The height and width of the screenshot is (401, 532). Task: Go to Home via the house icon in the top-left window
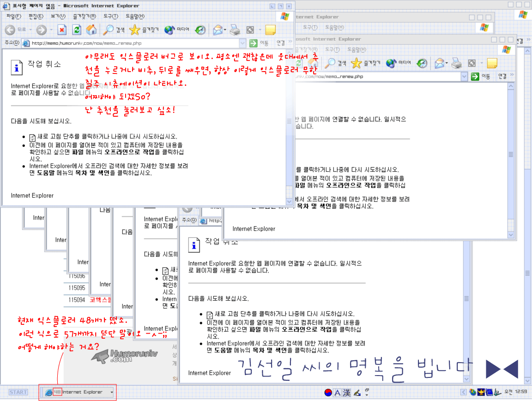click(x=91, y=30)
